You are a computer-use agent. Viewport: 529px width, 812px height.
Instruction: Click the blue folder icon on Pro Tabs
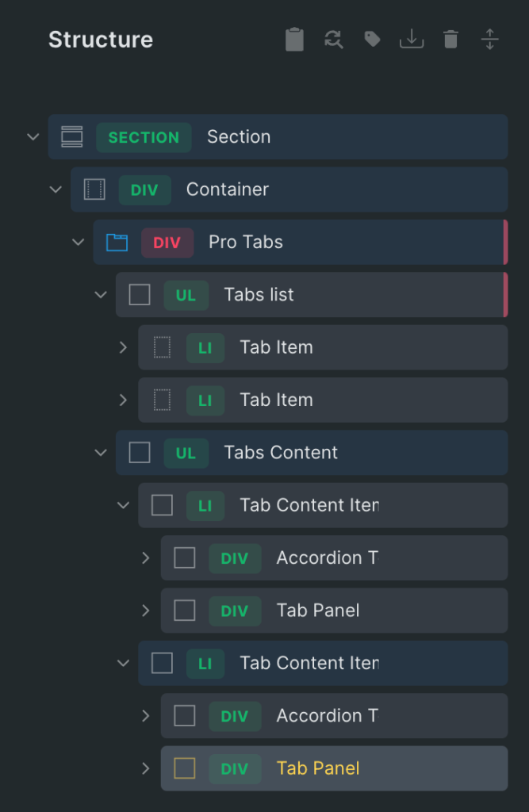click(116, 242)
